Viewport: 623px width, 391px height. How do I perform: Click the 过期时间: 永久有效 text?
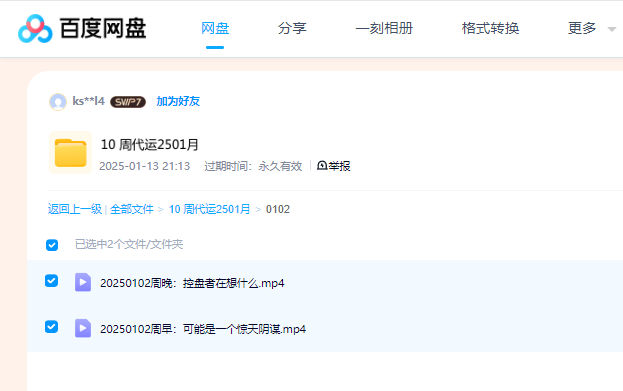coord(253,166)
